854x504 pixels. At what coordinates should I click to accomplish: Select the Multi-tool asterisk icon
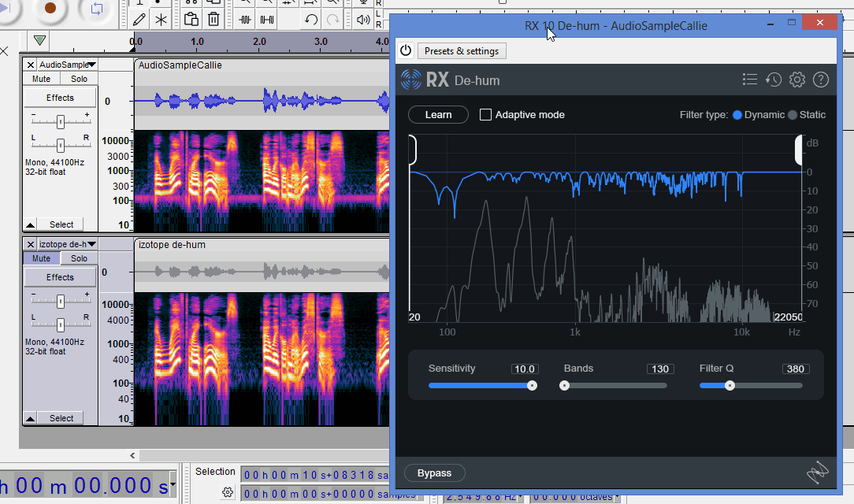click(x=162, y=20)
